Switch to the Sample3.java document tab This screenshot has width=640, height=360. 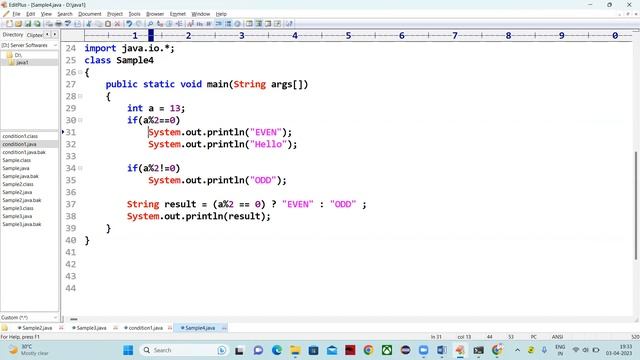pyautogui.click(x=91, y=328)
